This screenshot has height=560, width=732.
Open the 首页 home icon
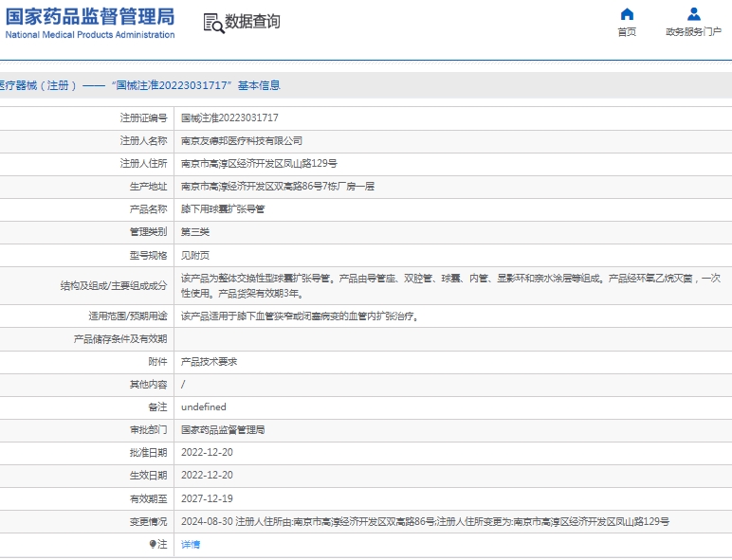coord(627,14)
